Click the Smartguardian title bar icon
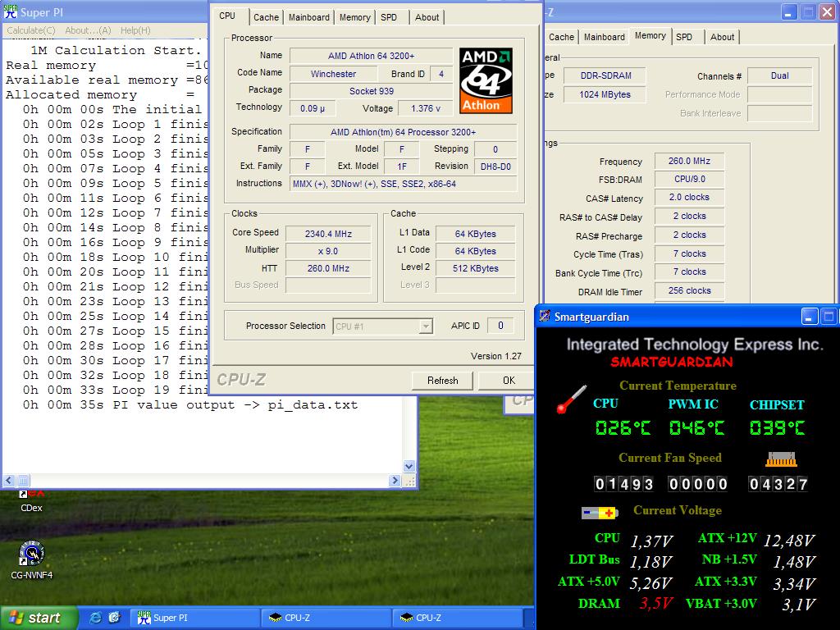The width and height of the screenshot is (840, 630). pos(545,317)
